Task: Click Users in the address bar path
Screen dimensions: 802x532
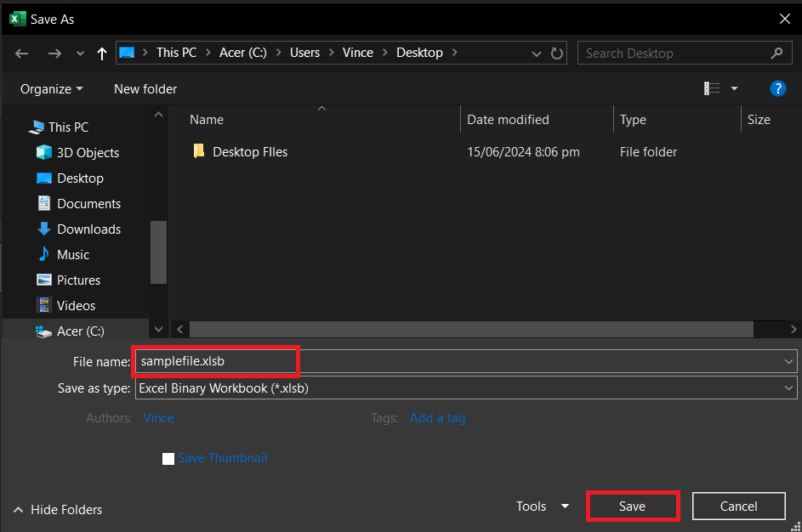Action: (x=304, y=52)
